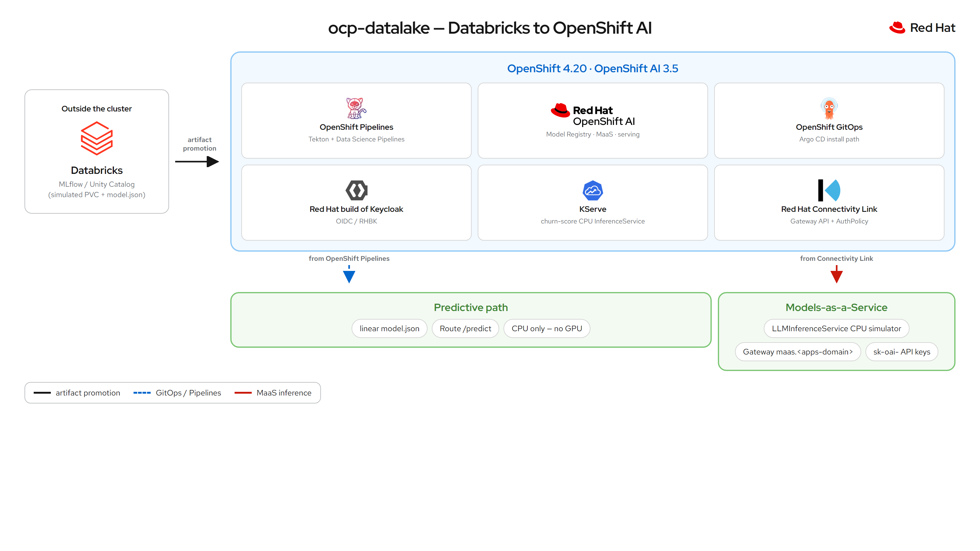Select the 'Gateway maas.<apps-domain>' pill
980x551 pixels.
(x=798, y=352)
